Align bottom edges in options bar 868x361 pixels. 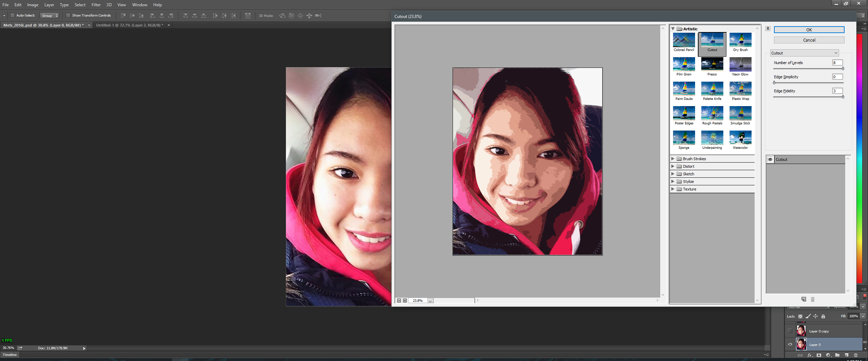tap(141, 16)
